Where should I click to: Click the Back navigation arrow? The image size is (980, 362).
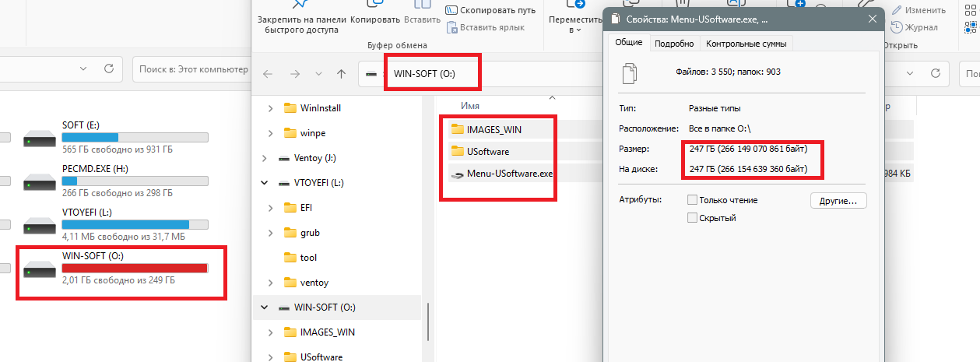268,74
